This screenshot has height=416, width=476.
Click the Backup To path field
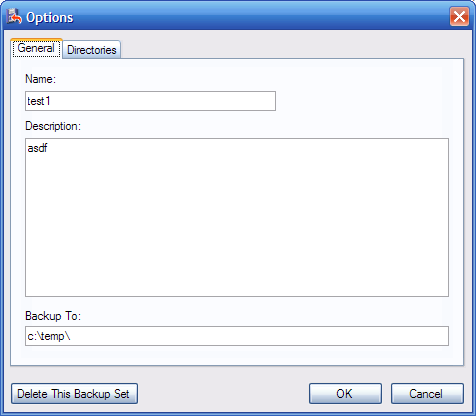[237, 336]
